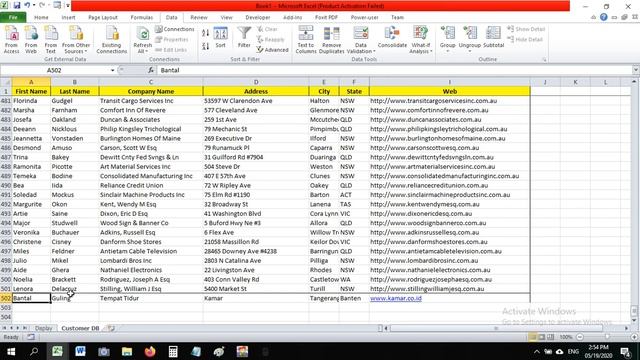Viewport: 640px width, 360px height.
Task: Insert a new worksheet tab icon
Action: tap(111, 328)
